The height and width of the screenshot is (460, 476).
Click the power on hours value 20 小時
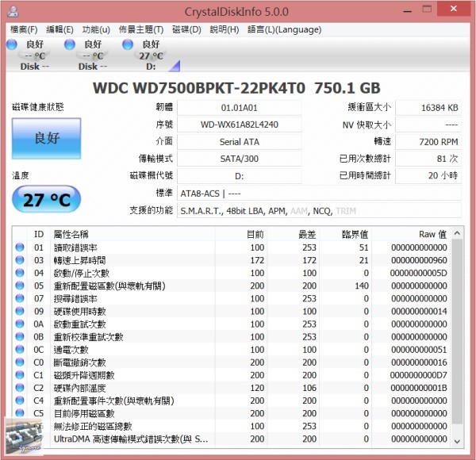pos(428,175)
